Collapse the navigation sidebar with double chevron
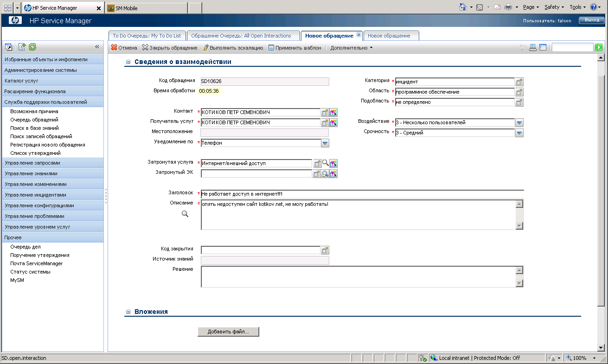 click(97, 47)
